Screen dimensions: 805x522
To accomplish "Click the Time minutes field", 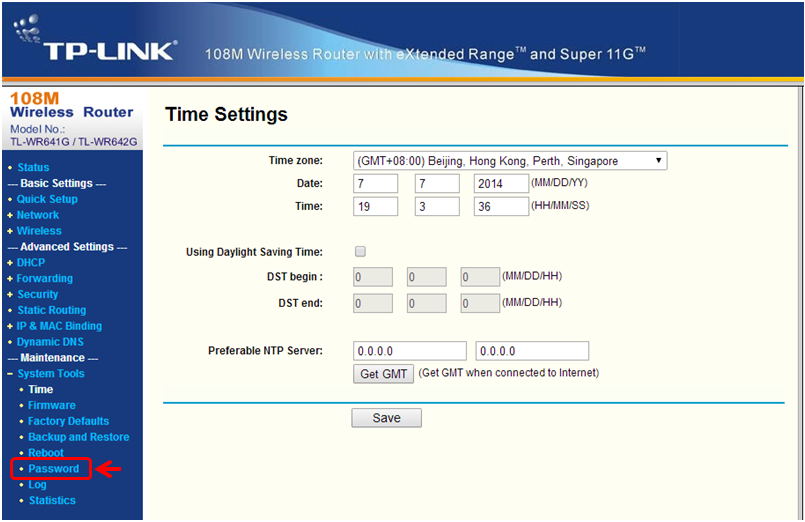I will point(437,206).
